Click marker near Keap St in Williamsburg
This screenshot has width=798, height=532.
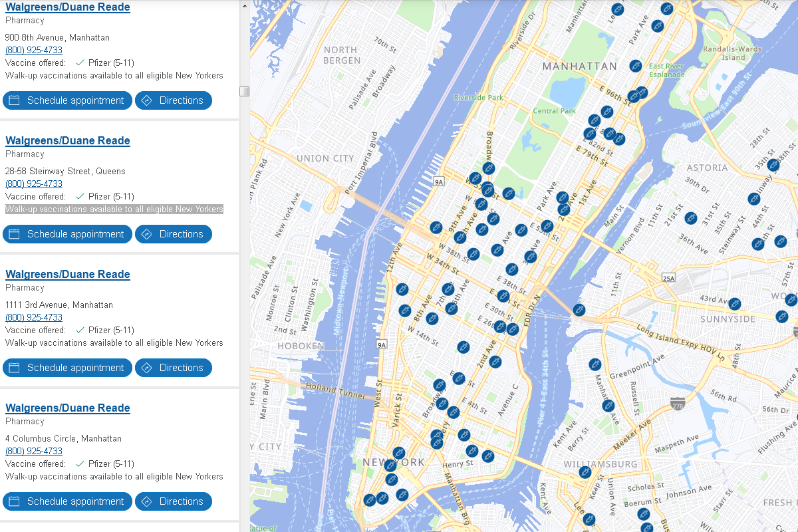(585, 472)
